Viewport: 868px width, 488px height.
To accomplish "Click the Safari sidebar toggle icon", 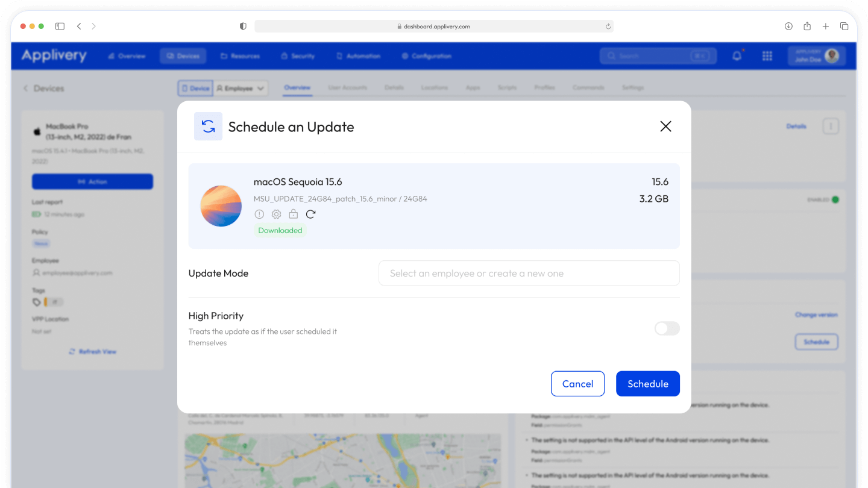I will [60, 26].
